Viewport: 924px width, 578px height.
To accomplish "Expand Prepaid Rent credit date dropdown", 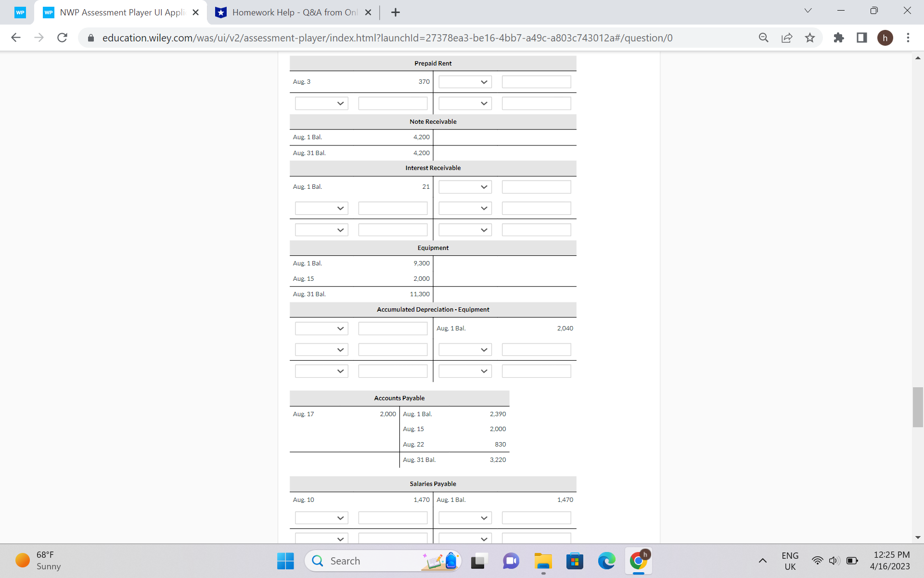I will (x=465, y=82).
